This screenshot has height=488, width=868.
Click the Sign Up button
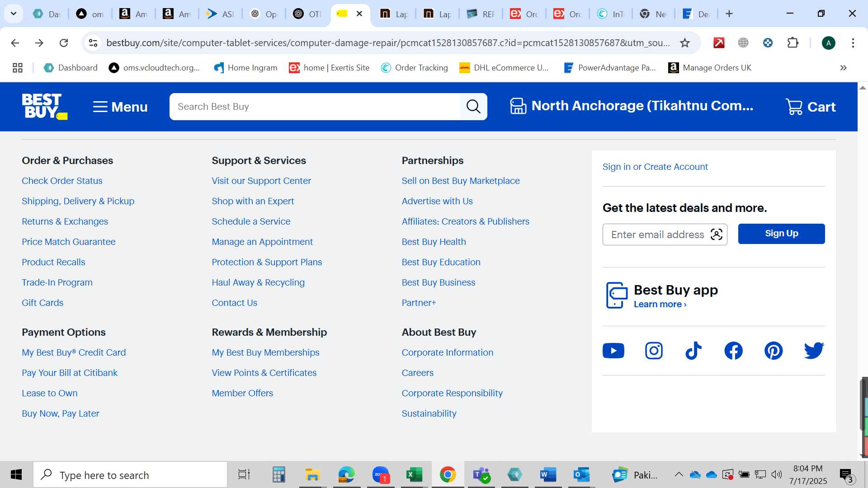781,234
